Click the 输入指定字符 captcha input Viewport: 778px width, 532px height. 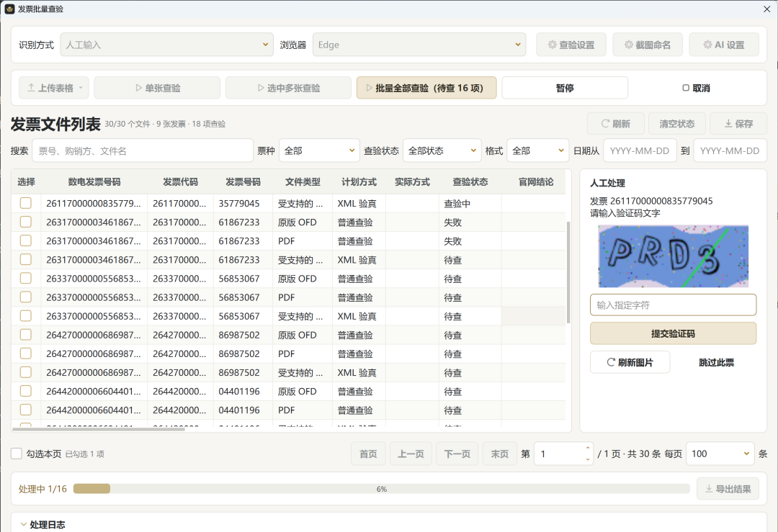(673, 305)
